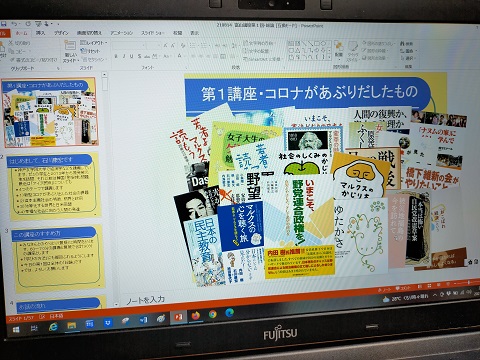
Task: Open the font name combo box
Action: pyautogui.click(x=129, y=45)
